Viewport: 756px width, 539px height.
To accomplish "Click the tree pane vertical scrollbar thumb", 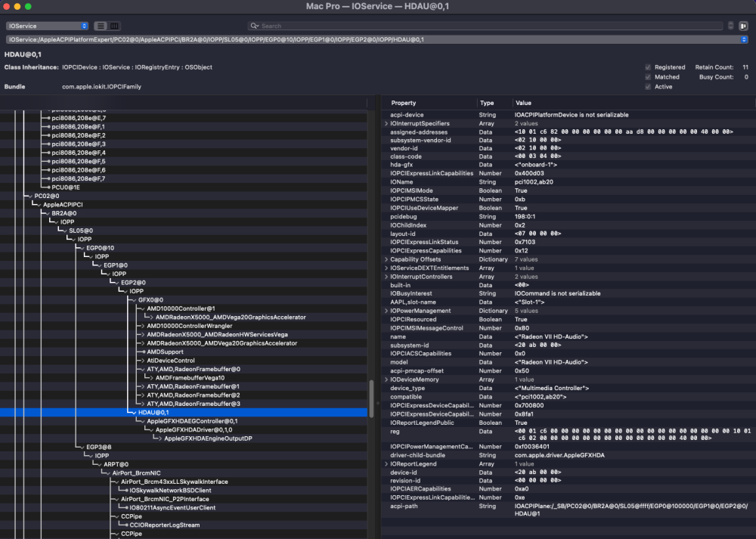I will (371, 398).
